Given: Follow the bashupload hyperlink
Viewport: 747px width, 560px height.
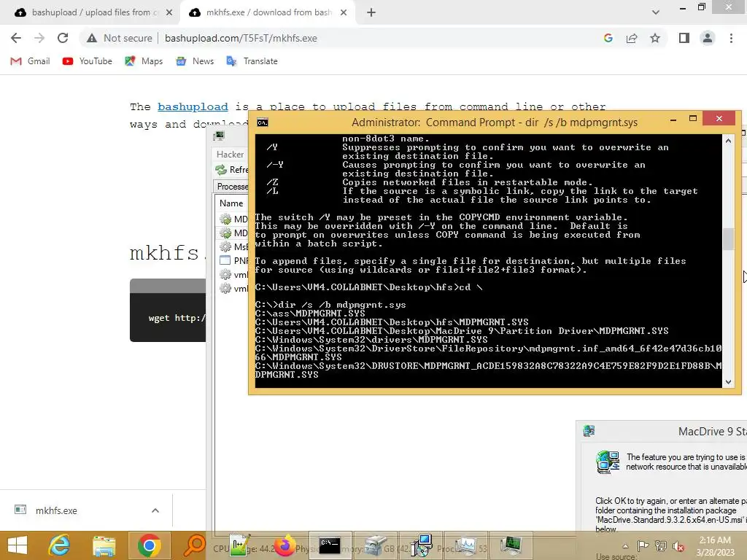Looking at the screenshot, I should (193, 106).
